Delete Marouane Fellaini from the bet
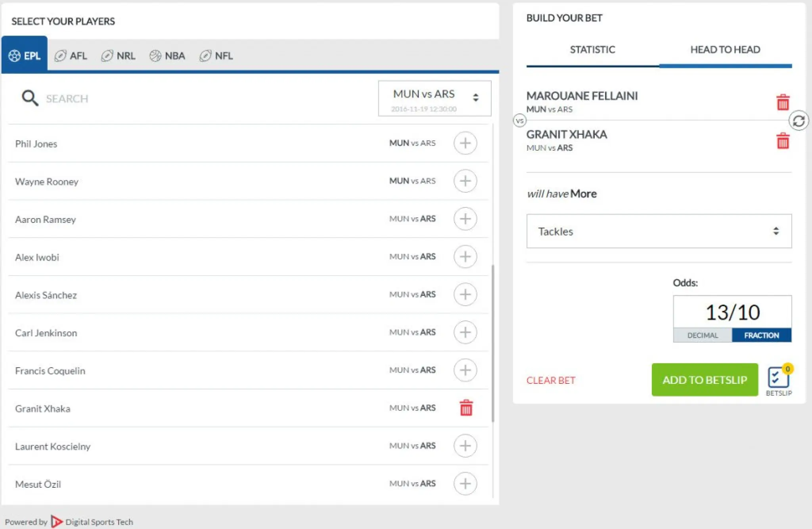812x529 pixels. (x=783, y=102)
